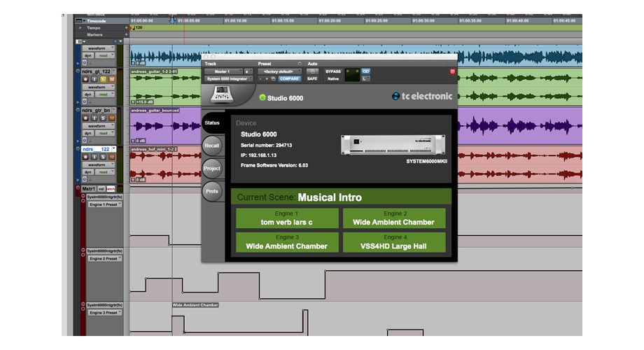Viewport: 644px width, 350px height.
Task: Select the ndrs_gtr_bn track name
Action: point(96,111)
